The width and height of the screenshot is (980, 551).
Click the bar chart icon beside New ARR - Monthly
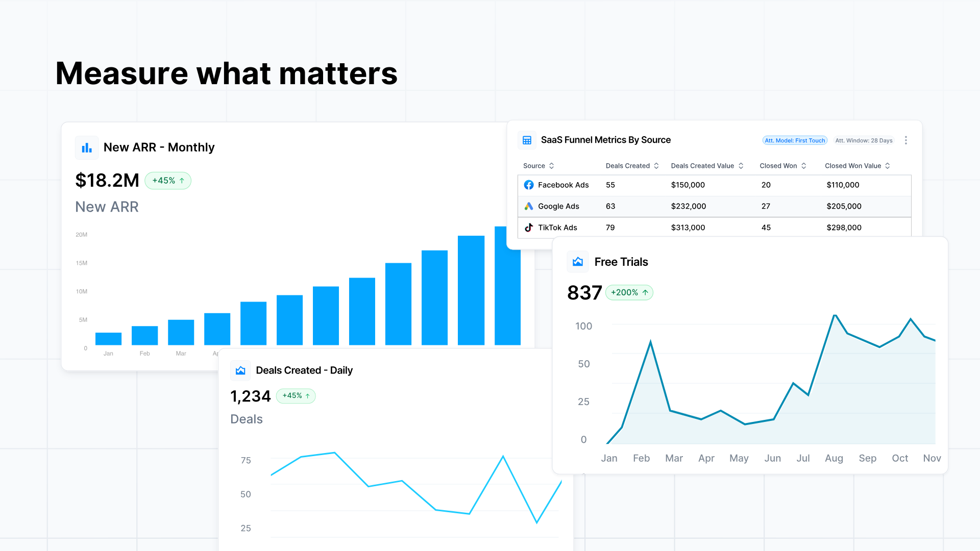(87, 147)
